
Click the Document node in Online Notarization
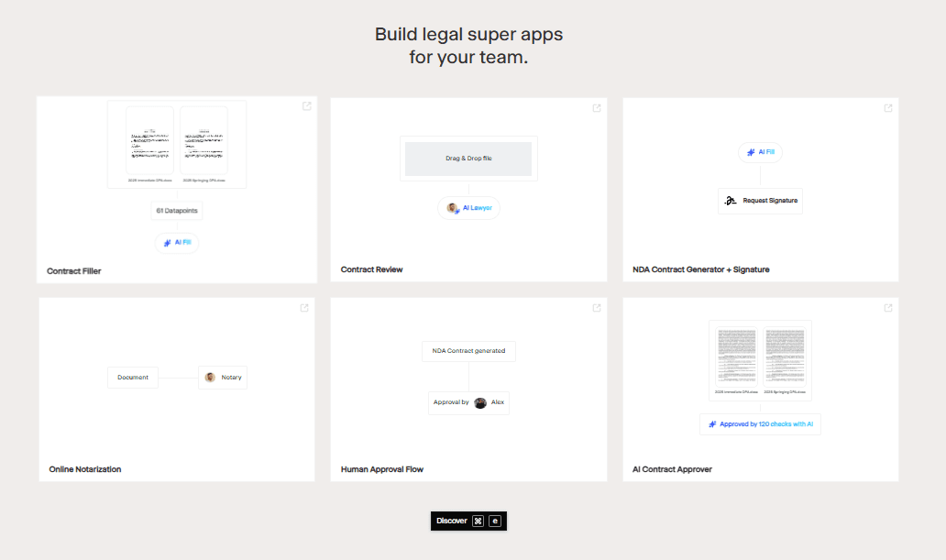click(133, 378)
